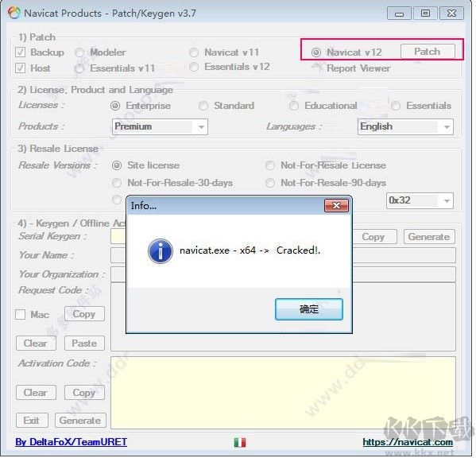Choose the Enterprise license
Viewport: 476px width, 458px height.
tap(115, 106)
